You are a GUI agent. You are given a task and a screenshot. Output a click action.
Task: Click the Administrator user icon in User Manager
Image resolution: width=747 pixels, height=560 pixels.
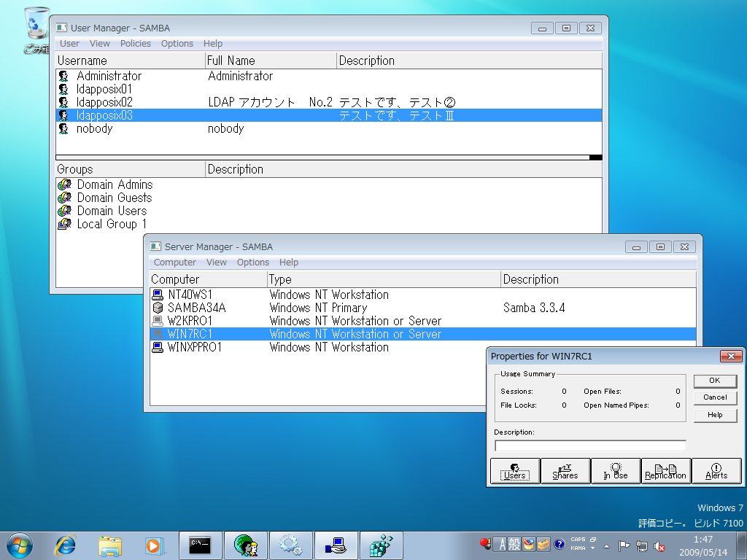(x=63, y=76)
